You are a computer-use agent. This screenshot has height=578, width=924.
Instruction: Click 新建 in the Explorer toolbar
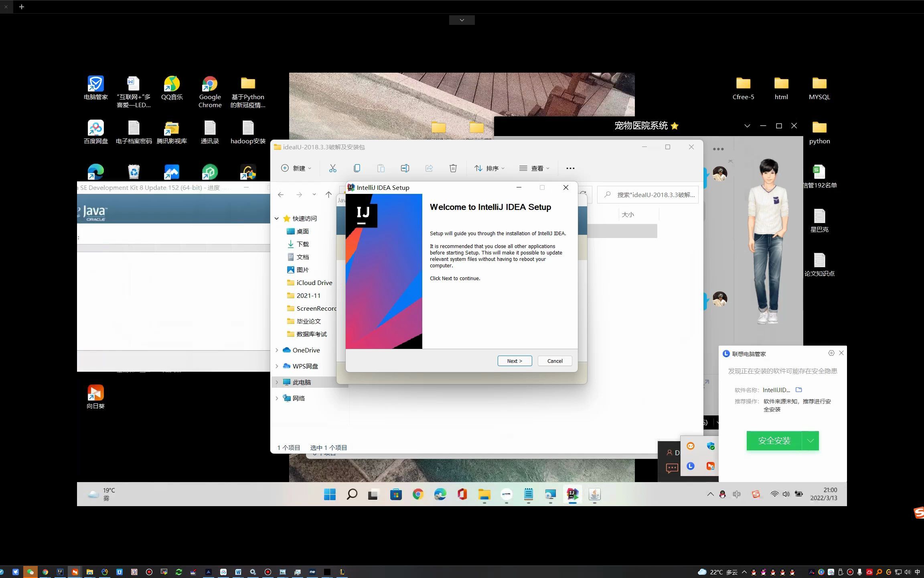pos(296,168)
